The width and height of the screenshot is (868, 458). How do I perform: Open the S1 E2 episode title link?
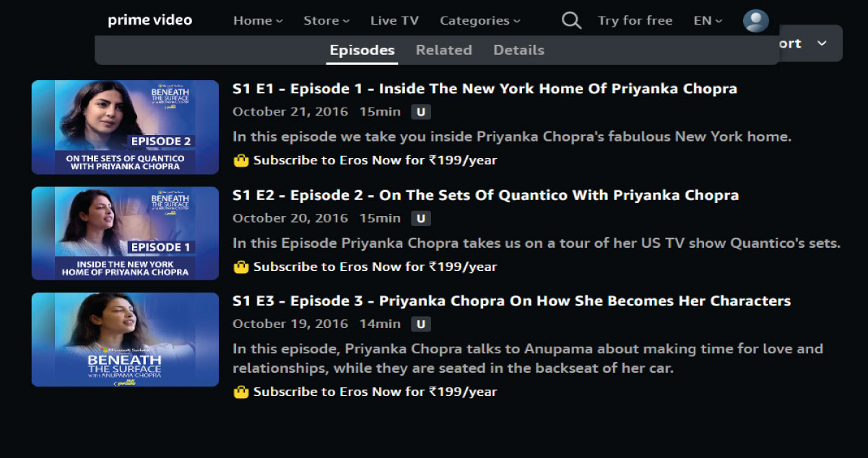[485, 195]
